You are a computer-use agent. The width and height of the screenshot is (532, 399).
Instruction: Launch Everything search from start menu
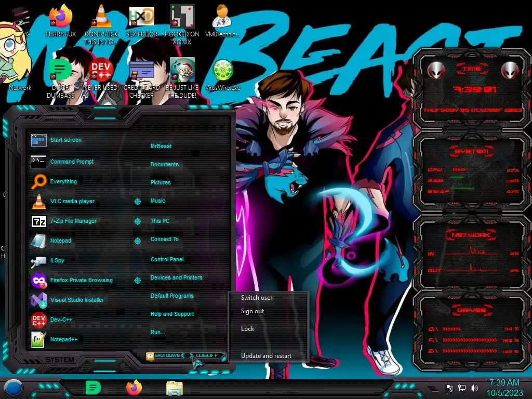pyautogui.click(x=54, y=181)
